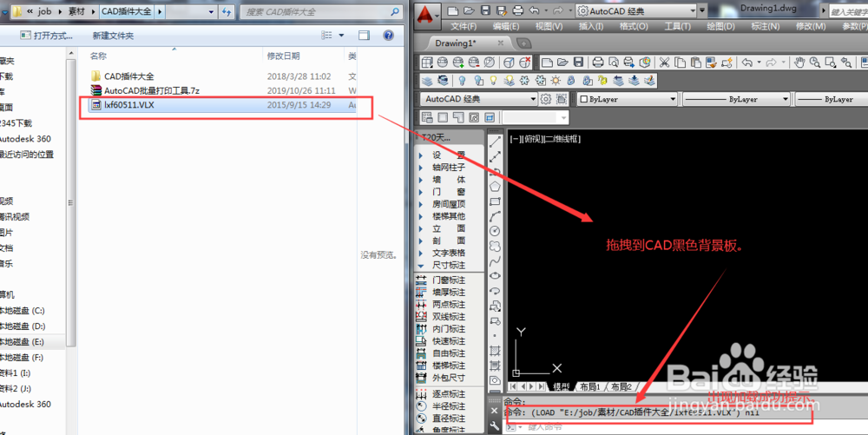Select the Rectangle draw tool

[495, 201]
